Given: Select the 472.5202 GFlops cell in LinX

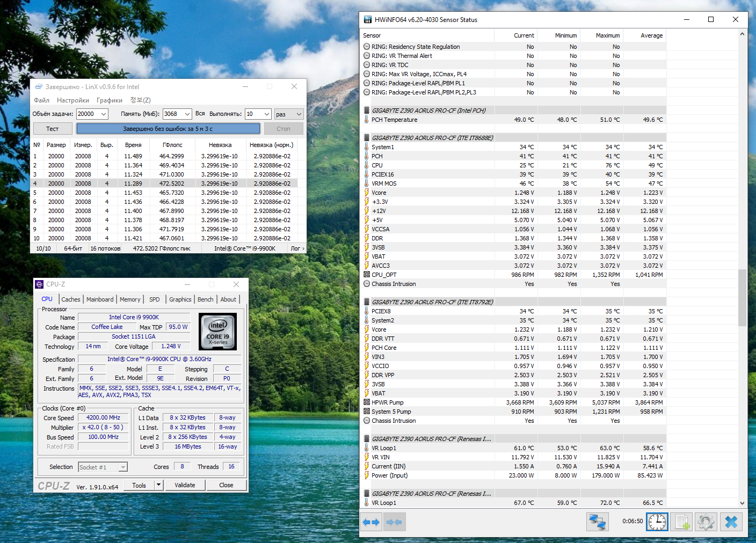Looking at the screenshot, I should point(172,184).
